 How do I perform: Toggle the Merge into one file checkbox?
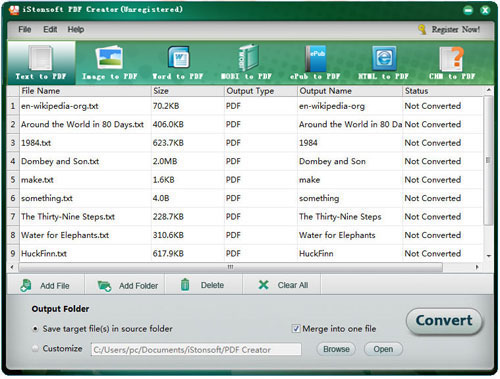296,329
